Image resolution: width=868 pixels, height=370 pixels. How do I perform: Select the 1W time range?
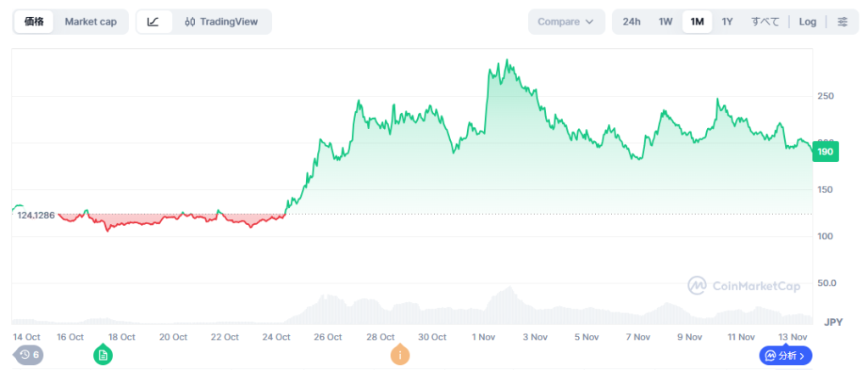[665, 21]
